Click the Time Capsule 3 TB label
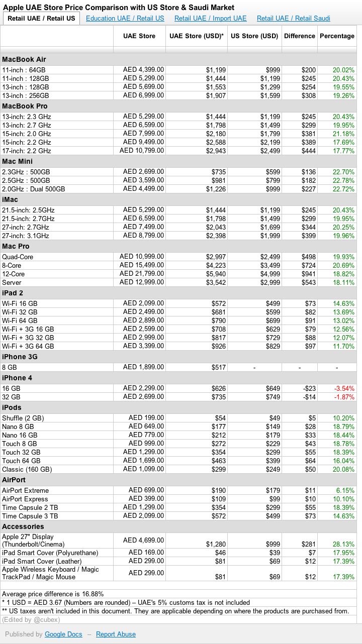 point(30,516)
